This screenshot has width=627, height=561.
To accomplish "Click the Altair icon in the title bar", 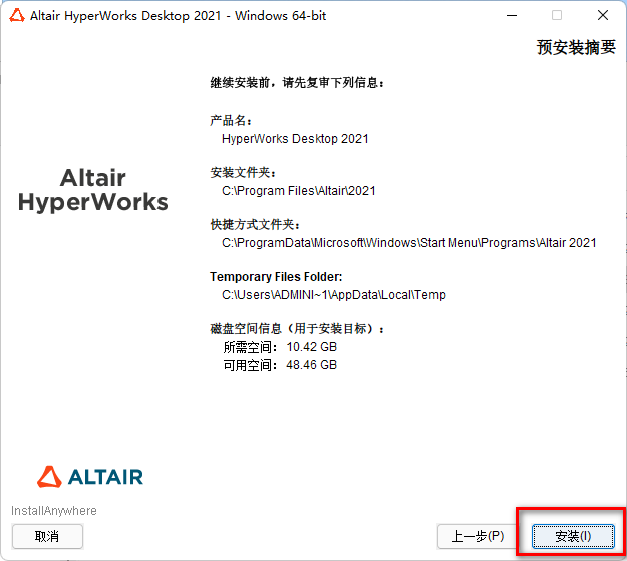I will (14, 16).
